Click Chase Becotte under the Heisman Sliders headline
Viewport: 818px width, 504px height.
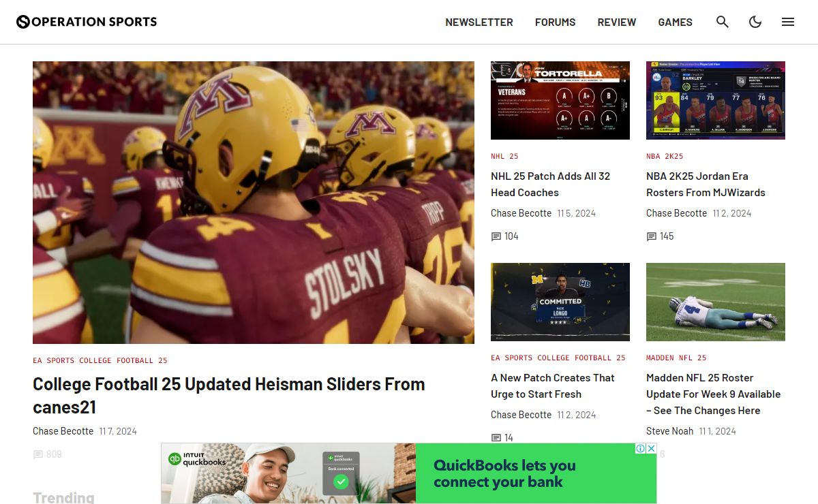[63, 431]
